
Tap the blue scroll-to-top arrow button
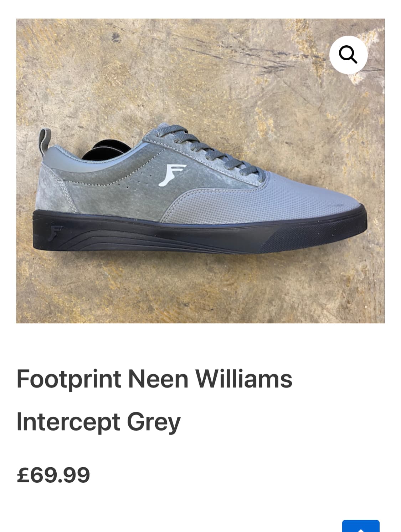tap(361, 526)
